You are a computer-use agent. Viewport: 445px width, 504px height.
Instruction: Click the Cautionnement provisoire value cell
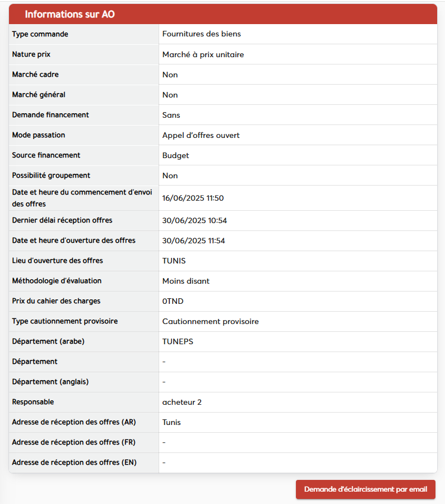pyautogui.click(x=211, y=321)
